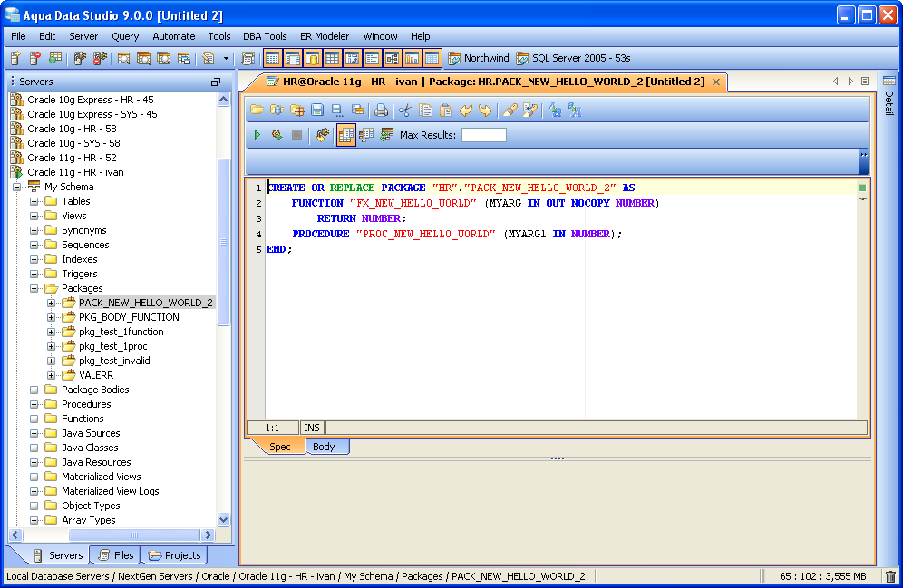Click the Open folder icon in editor toolbar
Image resolution: width=903 pixels, height=588 pixels.
[x=257, y=110]
